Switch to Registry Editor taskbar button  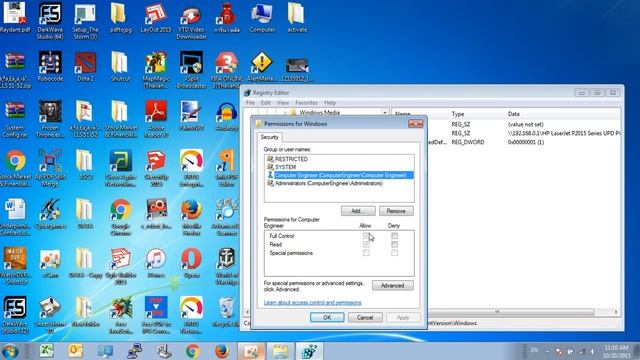pos(309,351)
